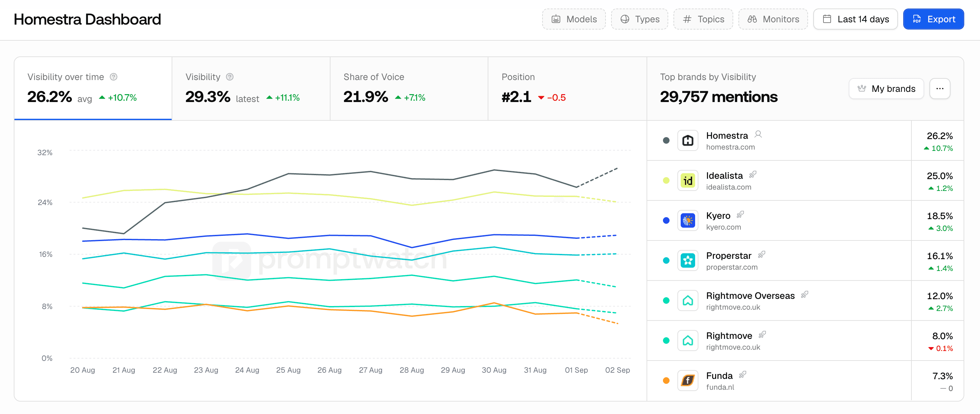Image resolution: width=980 pixels, height=414 pixels.
Task: Open the three-dot more options menu
Action: click(940, 89)
